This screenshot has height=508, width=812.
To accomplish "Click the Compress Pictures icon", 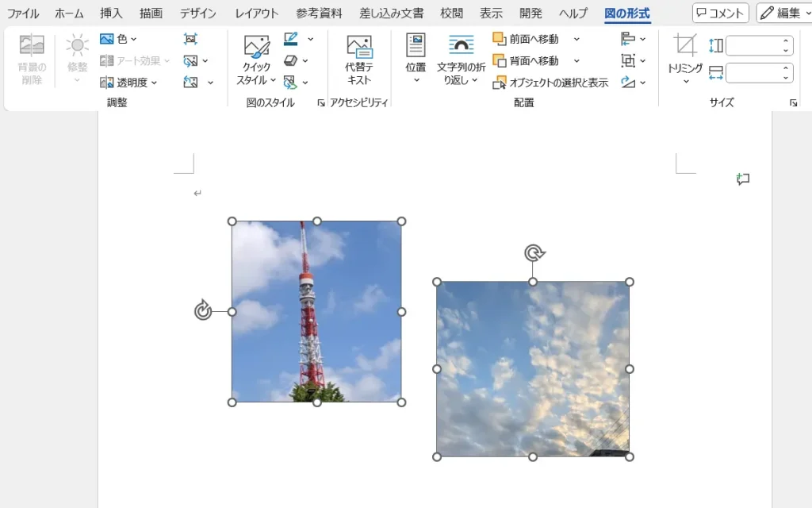I will click(x=190, y=39).
